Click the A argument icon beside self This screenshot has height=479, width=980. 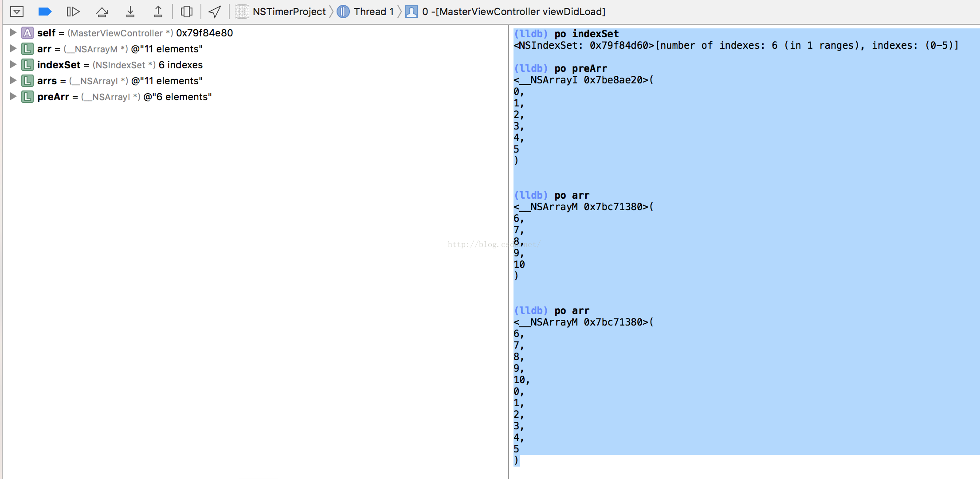27,33
